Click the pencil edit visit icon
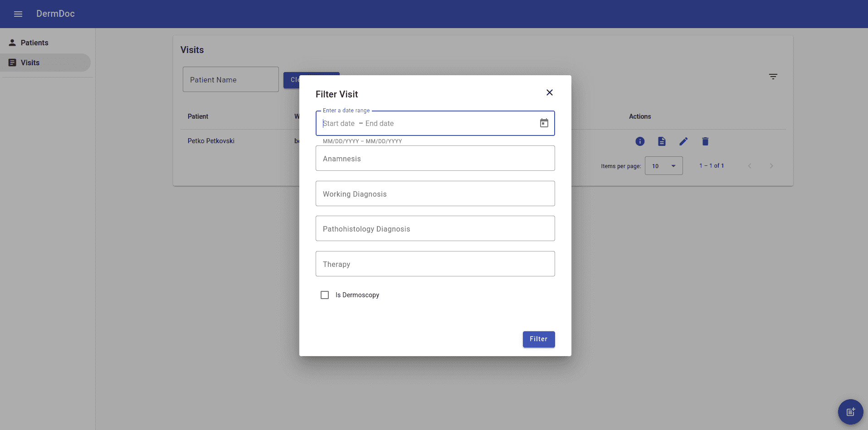Image resolution: width=868 pixels, height=430 pixels. click(683, 141)
